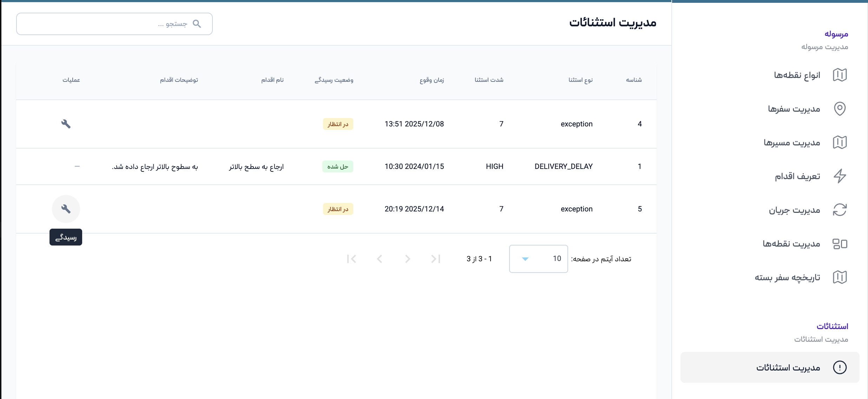Select the تاریخچه سفر بسته menu item

(x=787, y=277)
